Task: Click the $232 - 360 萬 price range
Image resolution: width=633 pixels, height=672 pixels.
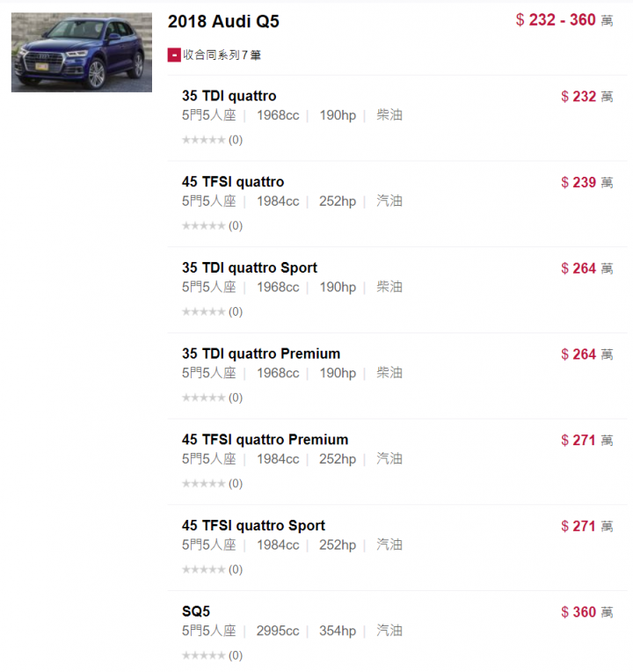Action: tap(564, 20)
